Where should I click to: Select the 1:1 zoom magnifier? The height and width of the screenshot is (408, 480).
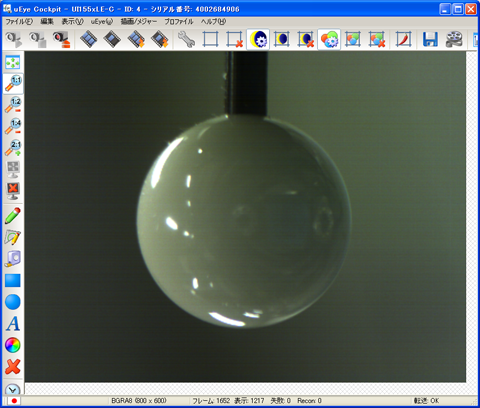13,83
